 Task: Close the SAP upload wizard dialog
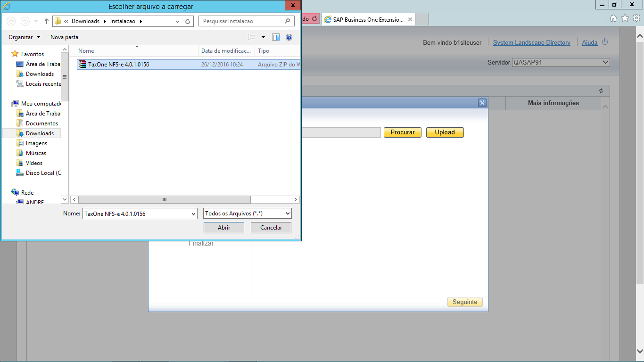coord(482,103)
